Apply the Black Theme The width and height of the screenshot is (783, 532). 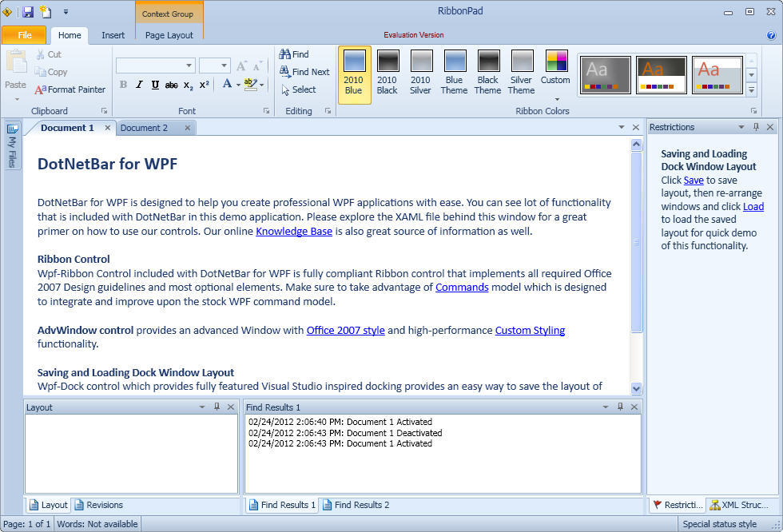487,73
